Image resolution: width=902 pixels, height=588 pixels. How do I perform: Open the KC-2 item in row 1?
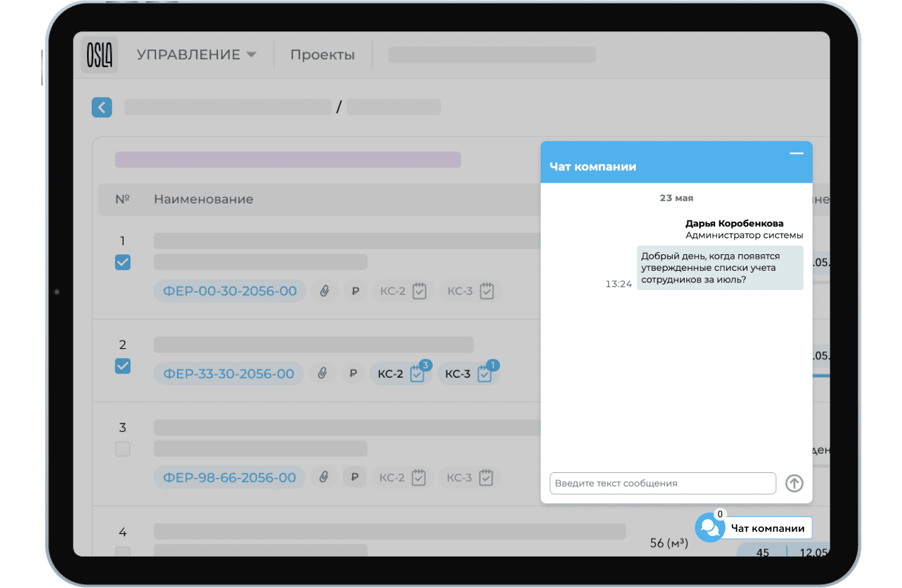coord(403,291)
